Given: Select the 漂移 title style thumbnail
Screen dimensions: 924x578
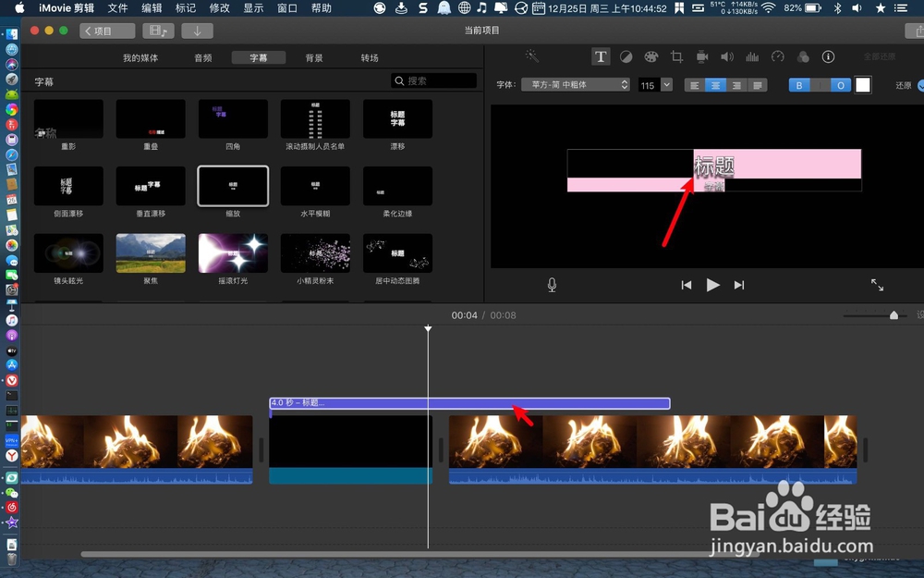Looking at the screenshot, I should [x=397, y=118].
